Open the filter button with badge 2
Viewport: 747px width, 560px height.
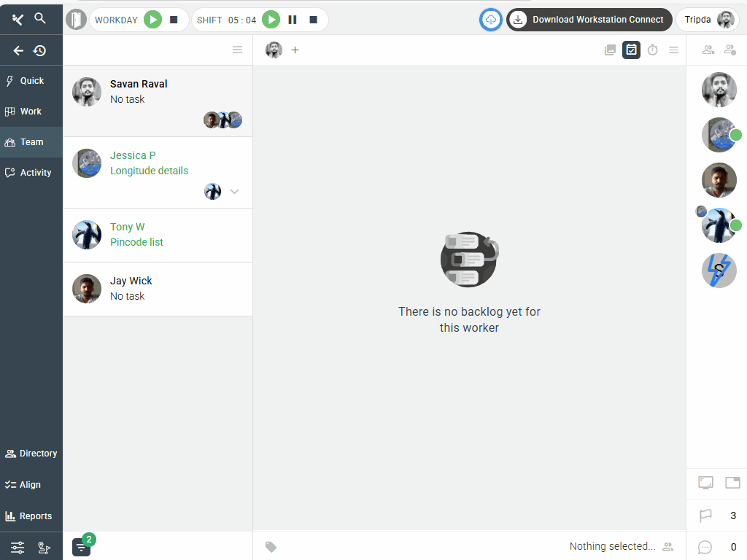[x=81, y=546]
